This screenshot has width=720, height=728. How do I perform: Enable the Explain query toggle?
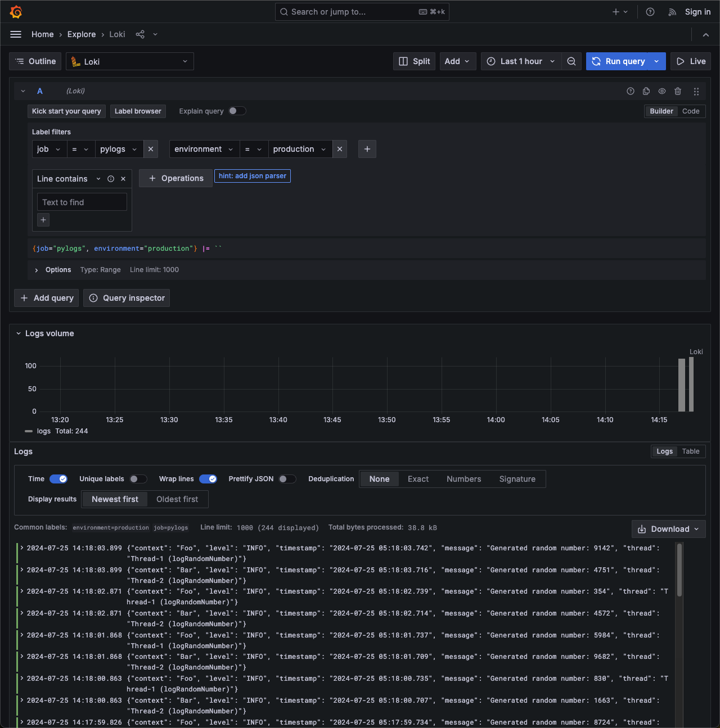237,111
